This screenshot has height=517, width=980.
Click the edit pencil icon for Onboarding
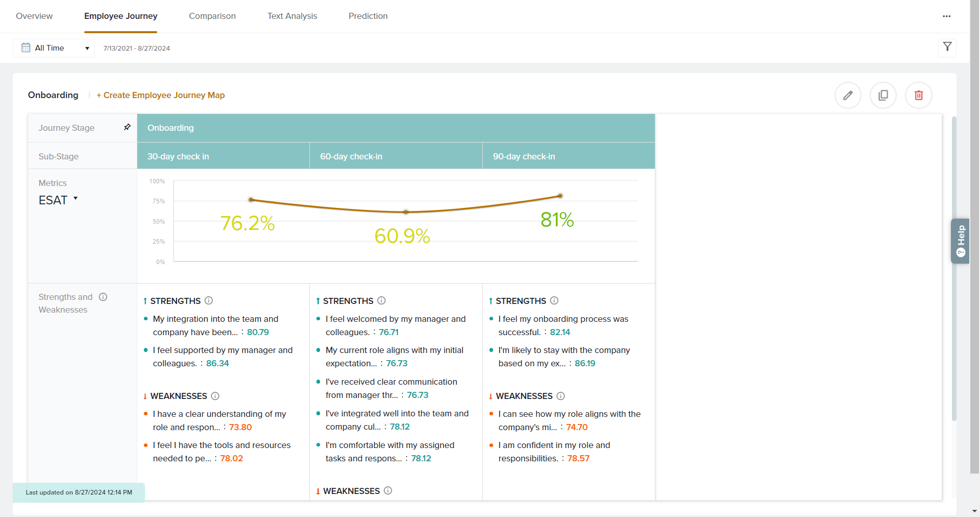848,96
